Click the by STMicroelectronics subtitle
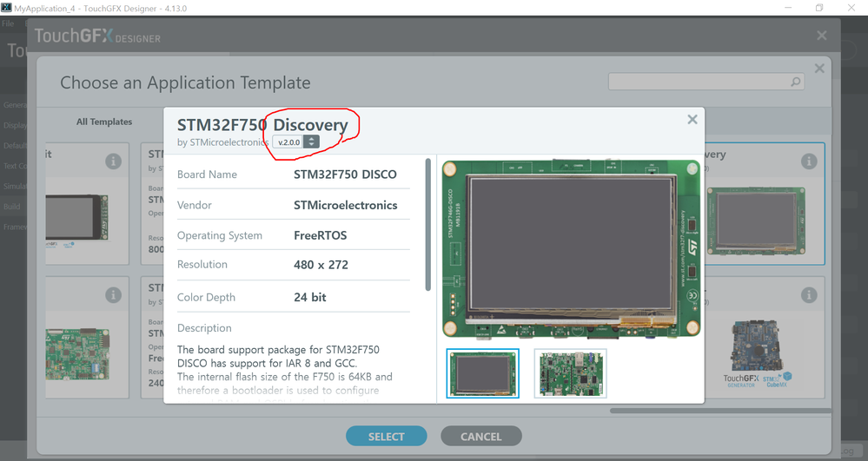 click(x=222, y=142)
